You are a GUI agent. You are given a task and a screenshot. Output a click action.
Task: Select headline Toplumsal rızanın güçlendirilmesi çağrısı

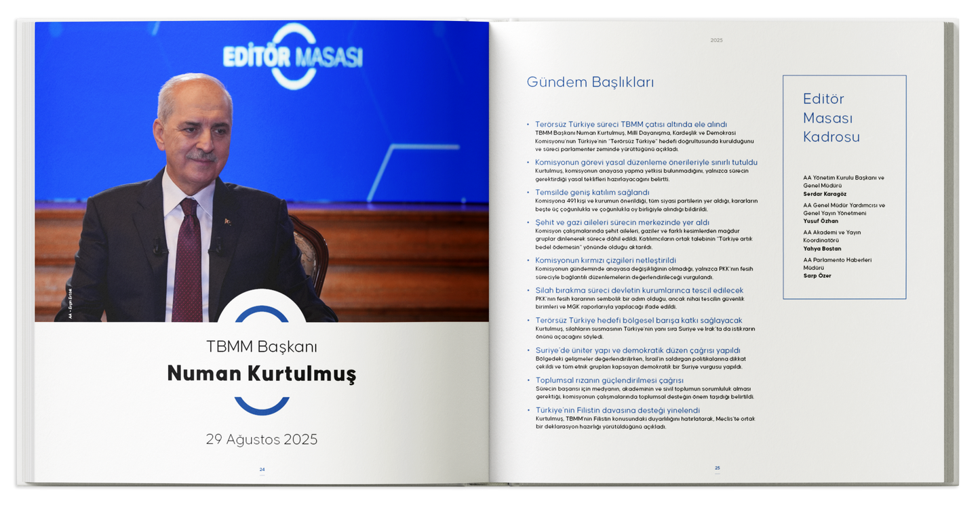point(609,380)
